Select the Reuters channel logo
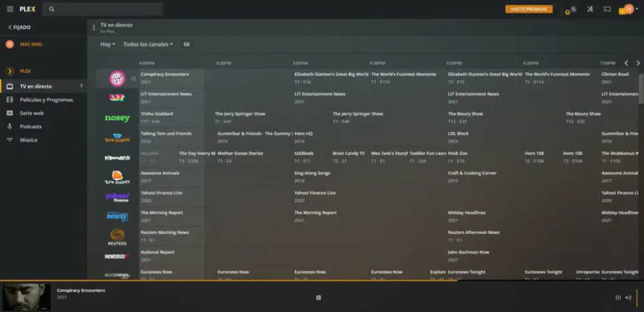644x312 pixels. (x=117, y=237)
